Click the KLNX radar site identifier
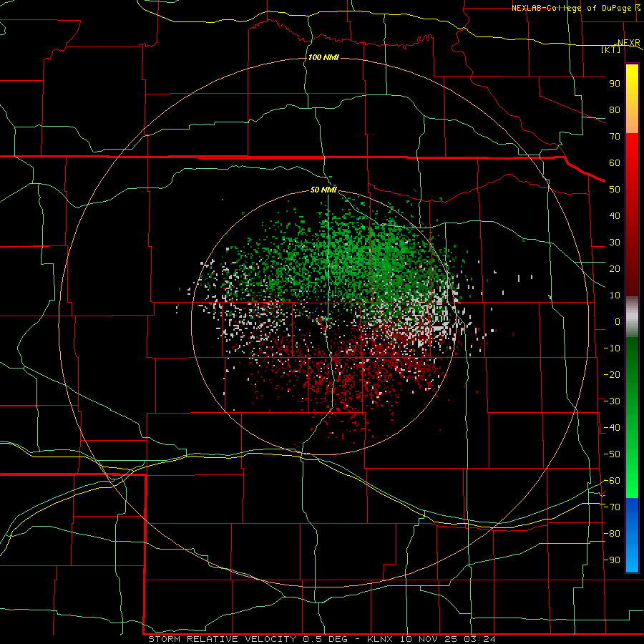644x644 pixels. [380, 639]
